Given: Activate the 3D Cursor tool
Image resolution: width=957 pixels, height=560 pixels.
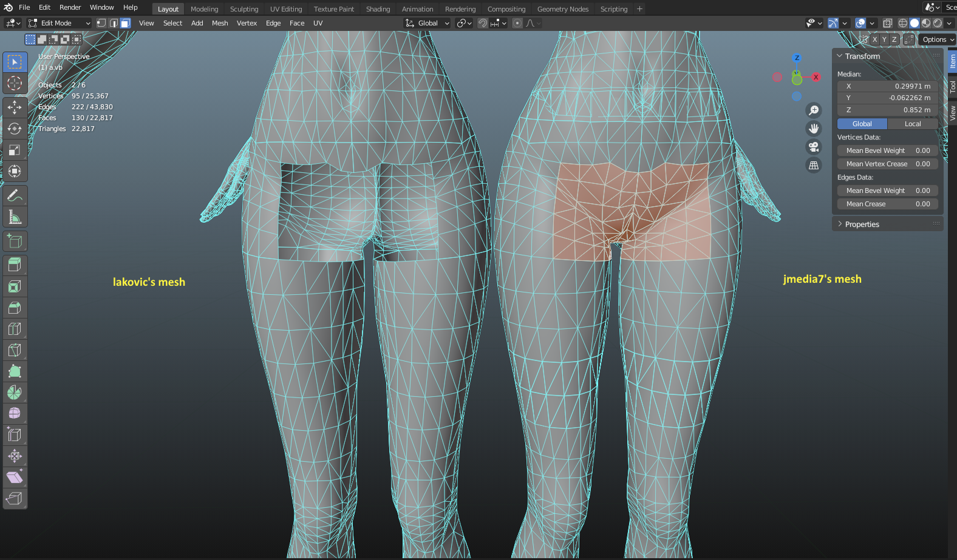Looking at the screenshot, I should pos(15,83).
